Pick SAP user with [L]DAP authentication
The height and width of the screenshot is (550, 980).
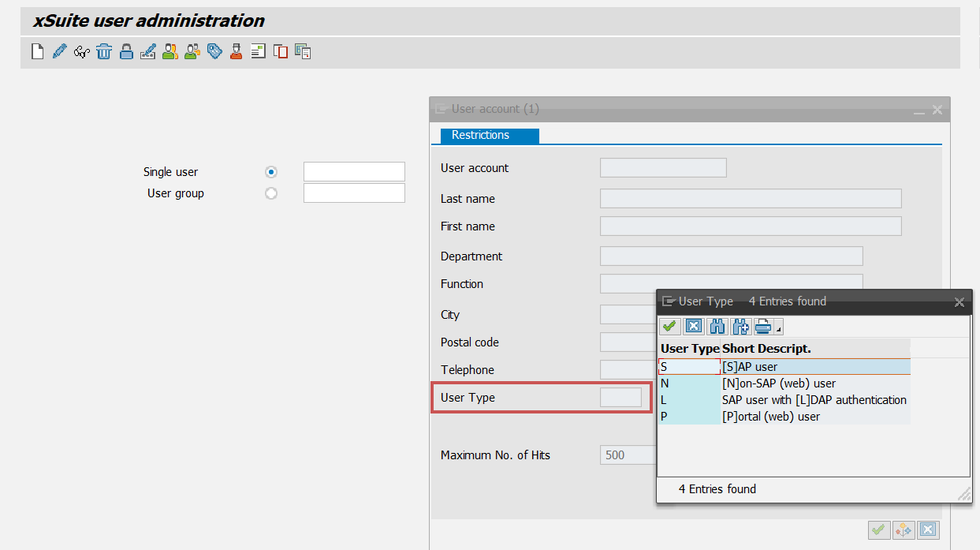814,400
